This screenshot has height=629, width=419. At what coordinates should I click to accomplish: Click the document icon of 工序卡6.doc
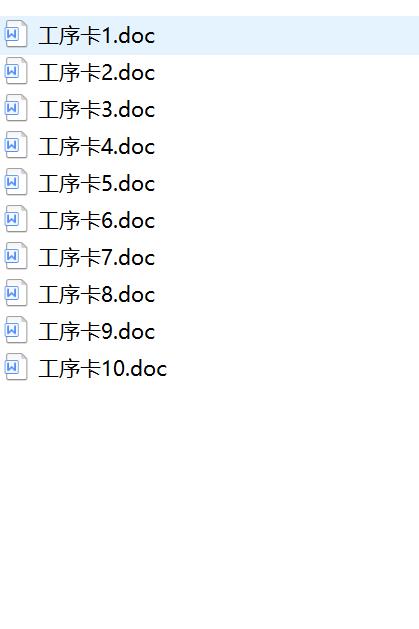[x=16, y=219]
